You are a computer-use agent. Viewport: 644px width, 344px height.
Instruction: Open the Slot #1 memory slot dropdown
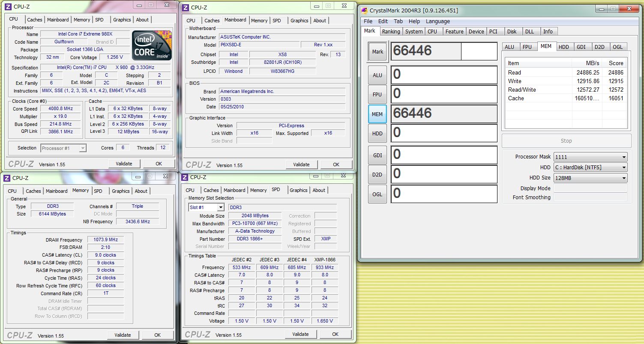coord(206,207)
